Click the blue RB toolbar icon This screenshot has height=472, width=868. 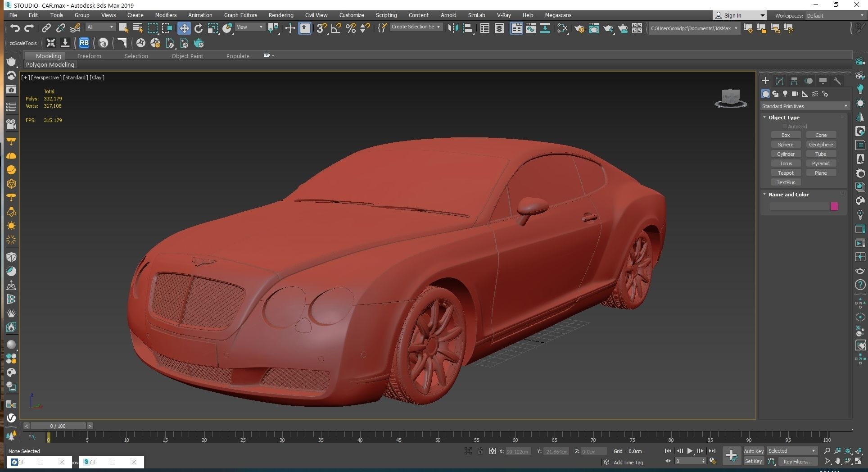pos(84,43)
